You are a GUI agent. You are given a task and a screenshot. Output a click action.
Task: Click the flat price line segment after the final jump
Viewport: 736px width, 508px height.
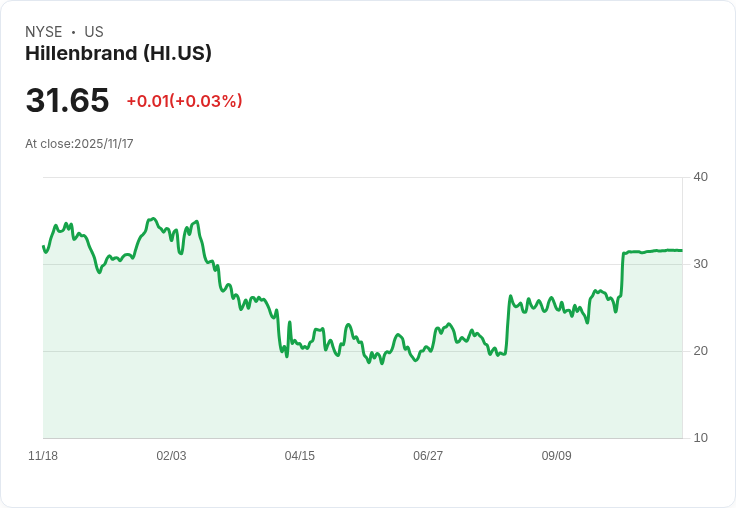tap(650, 251)
